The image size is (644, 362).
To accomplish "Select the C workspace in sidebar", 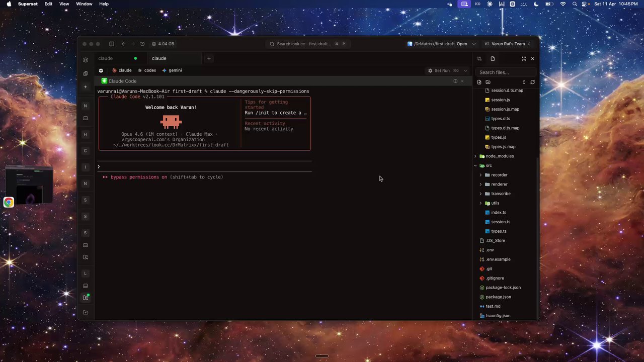I will point(86,151).
